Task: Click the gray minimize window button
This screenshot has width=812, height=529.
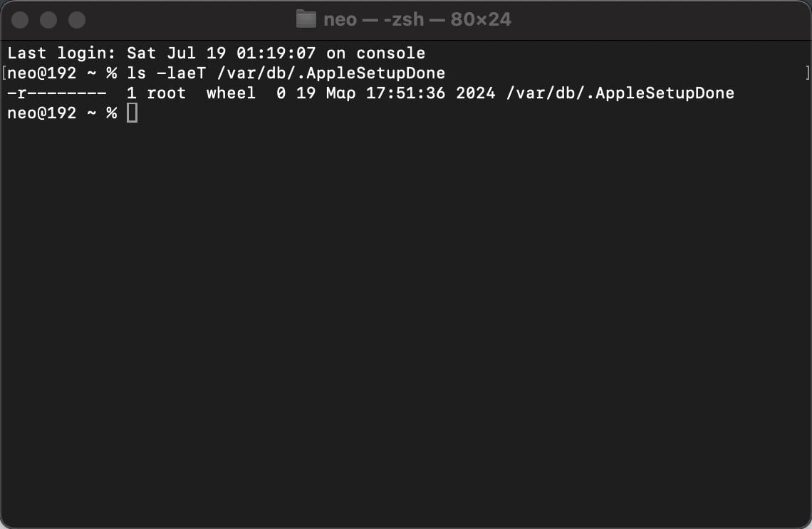Action: 48,20
